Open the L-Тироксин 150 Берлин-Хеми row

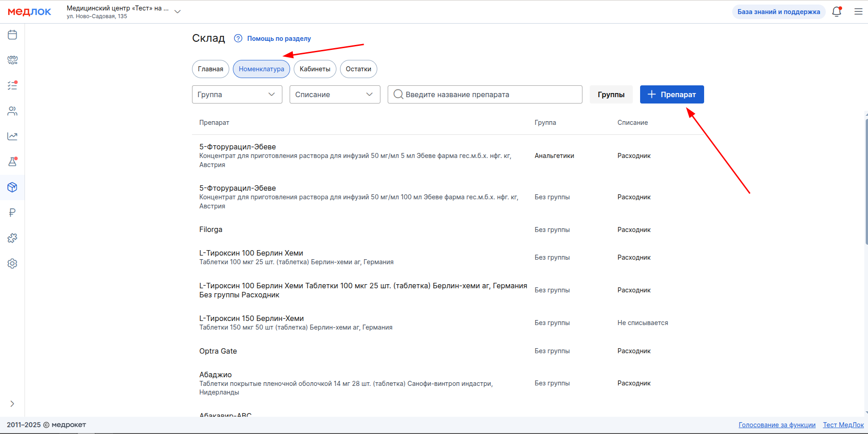[x=448, y=323]
